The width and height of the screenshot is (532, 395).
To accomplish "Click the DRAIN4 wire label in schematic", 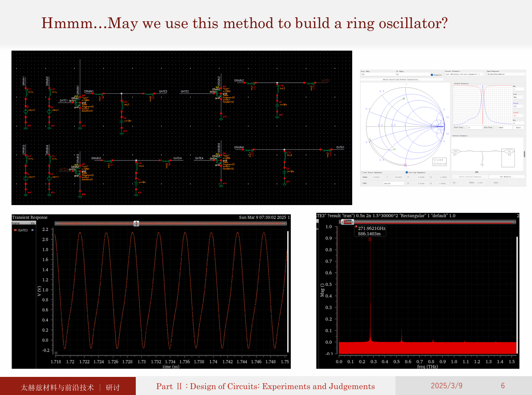I will pos(239,147).
